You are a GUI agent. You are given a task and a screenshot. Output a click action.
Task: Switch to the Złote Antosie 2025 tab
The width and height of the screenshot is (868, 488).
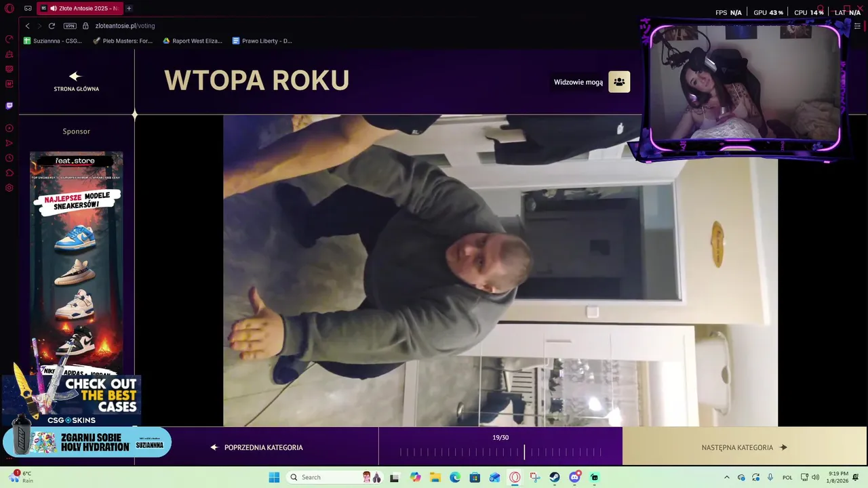click(x=79, y=8)
